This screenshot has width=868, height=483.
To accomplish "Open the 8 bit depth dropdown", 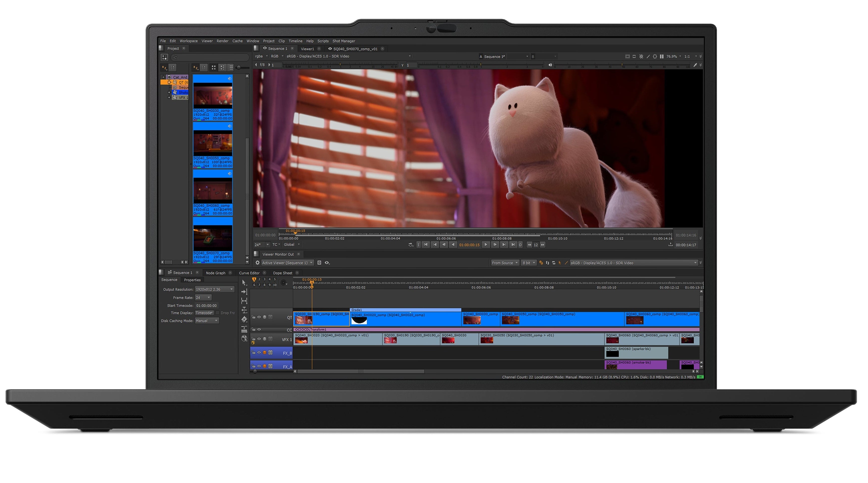I will [x=529, y=263].
